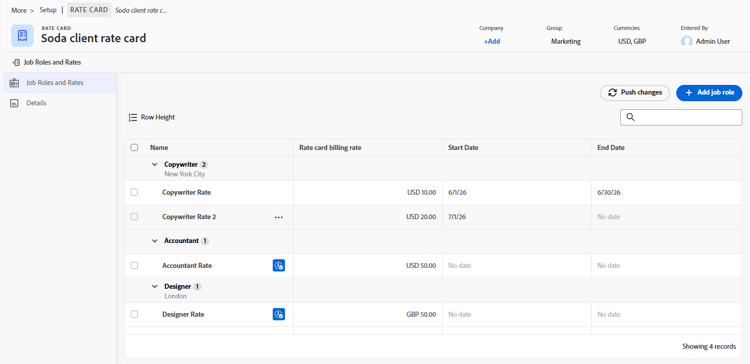Click the No date end cell for Designer Rate
Screen dimensions: 750x364
point(667,314)
